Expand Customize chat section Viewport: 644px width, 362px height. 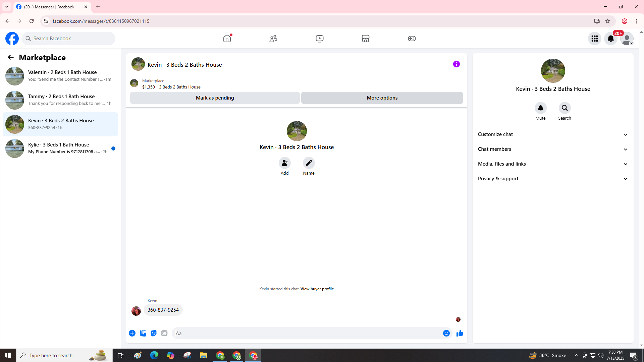[x=552, y=134]
